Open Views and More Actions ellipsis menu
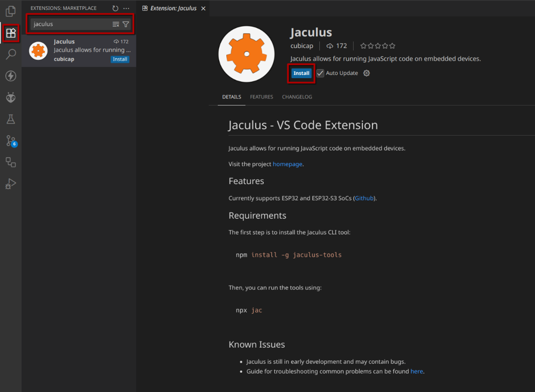Screen dimensions: 535x392 (x=126, y=8)
